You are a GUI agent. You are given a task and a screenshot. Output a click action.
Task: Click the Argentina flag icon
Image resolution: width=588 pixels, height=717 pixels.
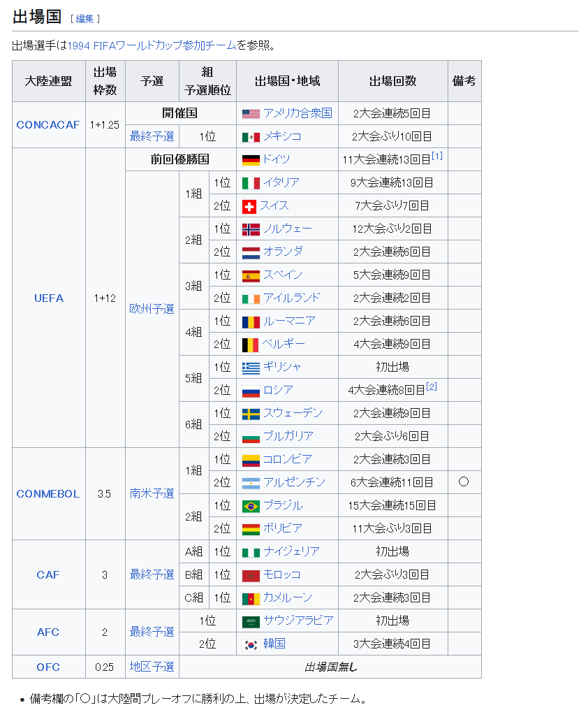click(x=251, y=483)
